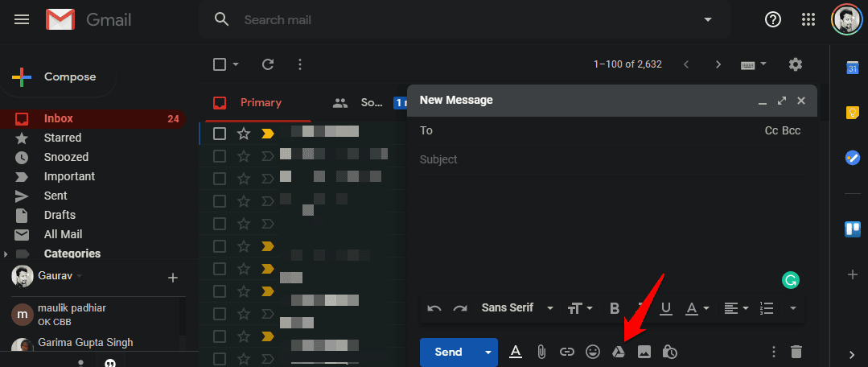Image resolution: width=868 pixels, height=367 pixels.
Task: Open inbox More options three dots
Action: [x=300, y=64]
